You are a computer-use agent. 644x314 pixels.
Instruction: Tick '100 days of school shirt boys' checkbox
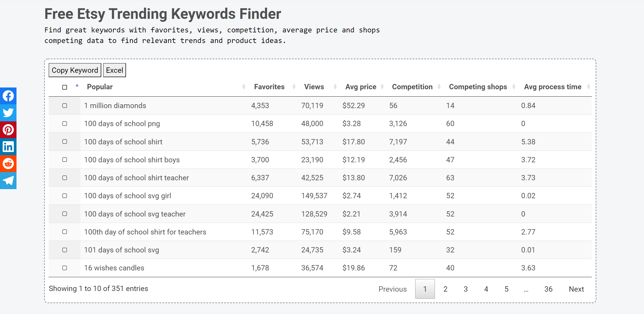coord(65,160)
